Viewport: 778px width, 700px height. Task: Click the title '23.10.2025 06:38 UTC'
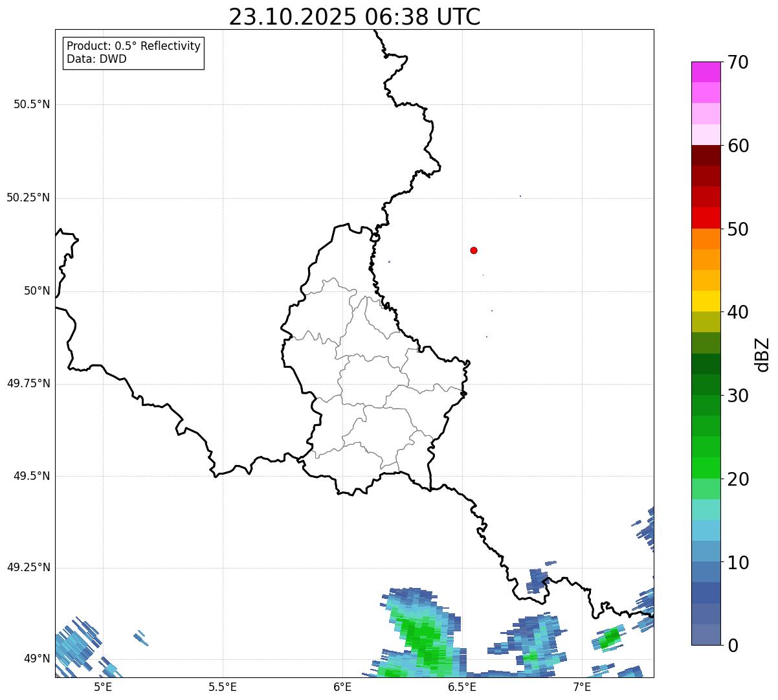pos(355,17)
